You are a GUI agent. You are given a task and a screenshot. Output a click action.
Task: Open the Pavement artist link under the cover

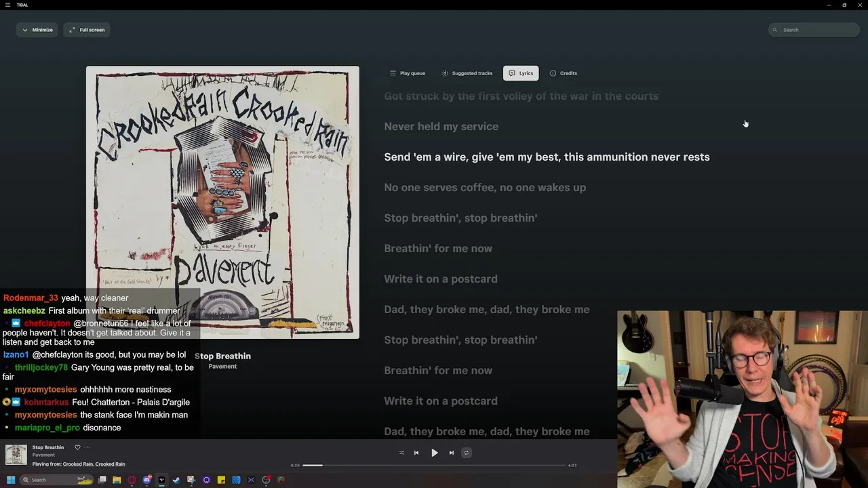pos(222,367)
